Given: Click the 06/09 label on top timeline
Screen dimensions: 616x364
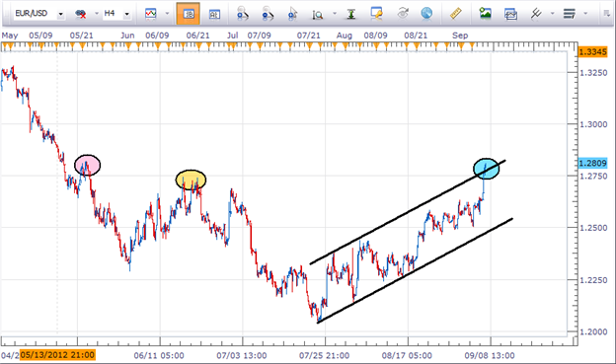Looking at the screenshot, I should [157, 36].
